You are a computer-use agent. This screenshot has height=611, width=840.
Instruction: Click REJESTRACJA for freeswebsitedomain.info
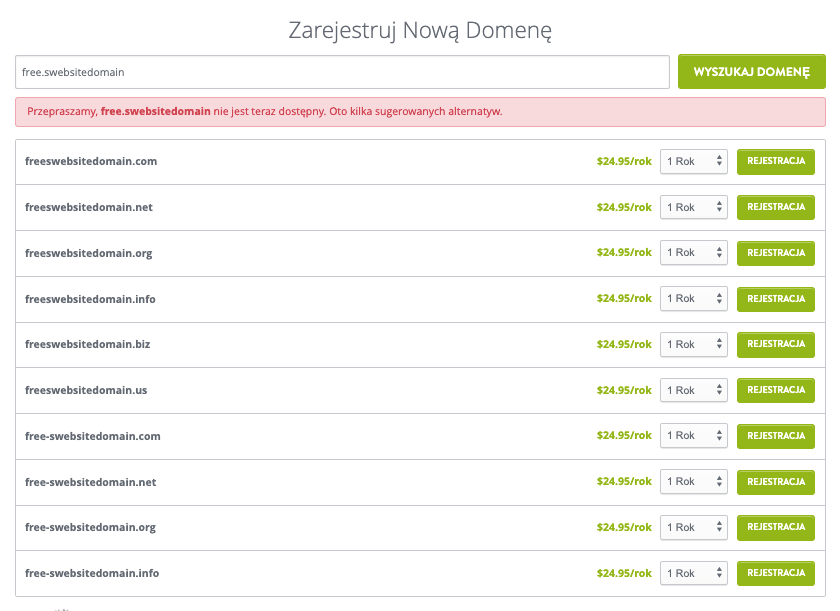(775, 298)
